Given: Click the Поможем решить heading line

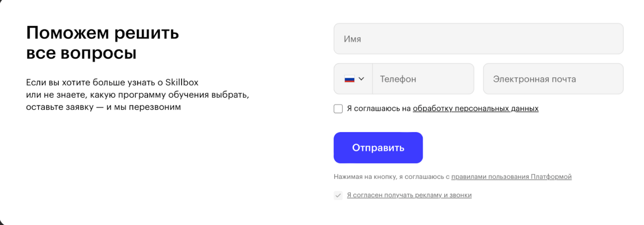Looking at the screenshot, I should [x=103, y=33].
